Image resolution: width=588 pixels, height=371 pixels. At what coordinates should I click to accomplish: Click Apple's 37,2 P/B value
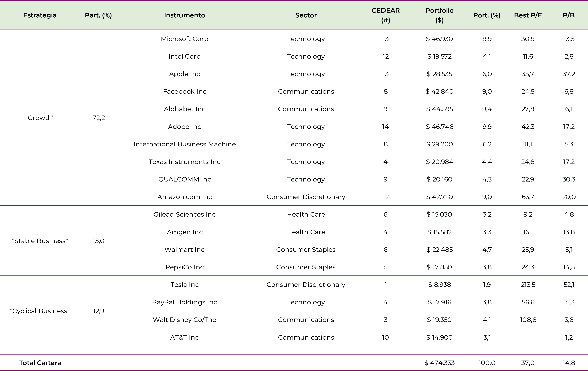click(x=569, y=74)
